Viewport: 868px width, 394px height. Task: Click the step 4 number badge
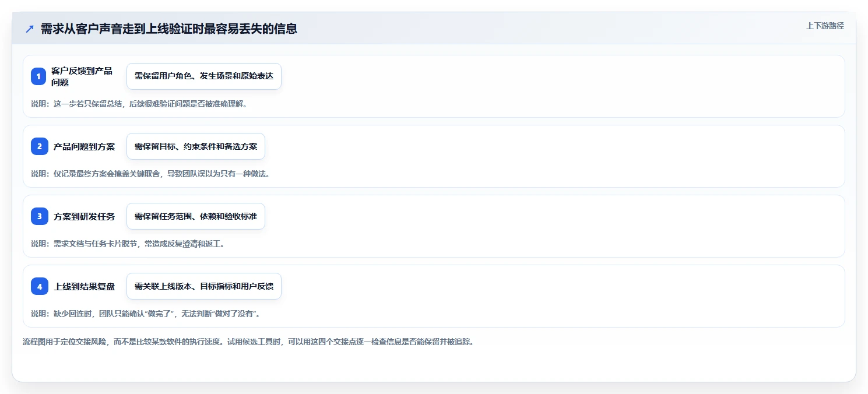39,286
